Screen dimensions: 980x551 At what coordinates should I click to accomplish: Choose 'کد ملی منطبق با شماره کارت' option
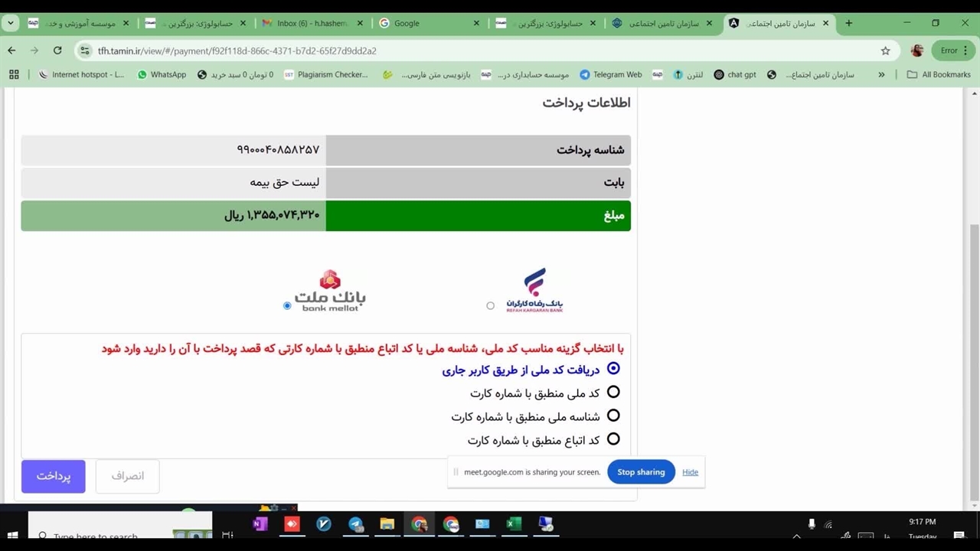[x=613, y=393]
